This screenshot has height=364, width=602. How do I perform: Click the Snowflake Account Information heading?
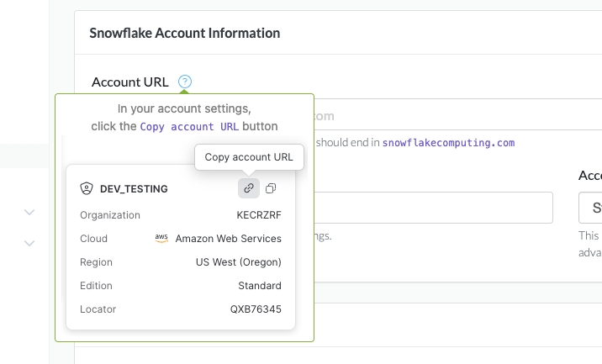click(x=185, y=33)
